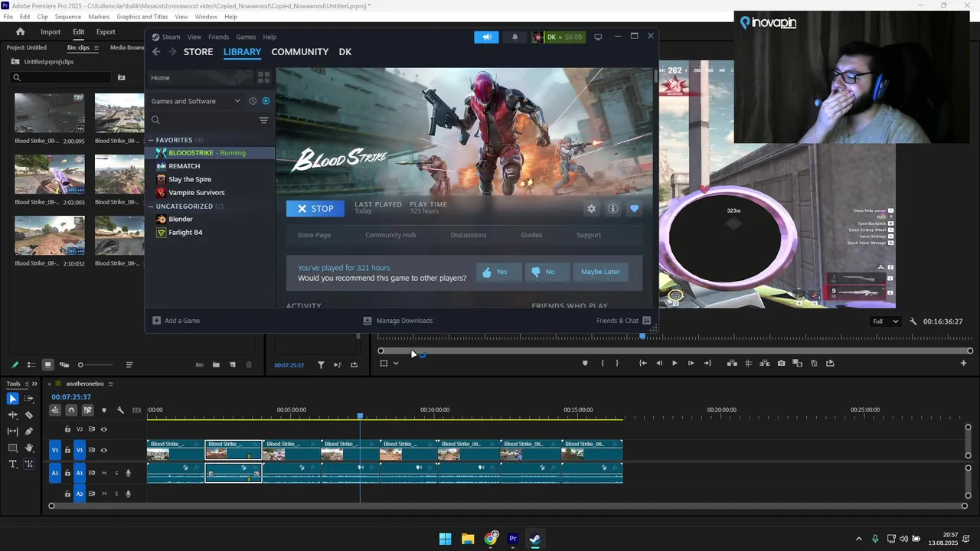Toggle A1 source patching button
Viewport: 980px width, 551px height.
coord(54,473)
